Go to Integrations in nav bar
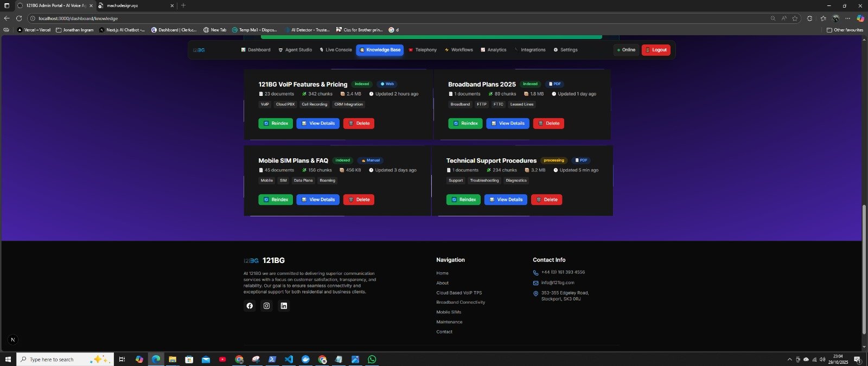The image size is (868, 366). (530, 50)
